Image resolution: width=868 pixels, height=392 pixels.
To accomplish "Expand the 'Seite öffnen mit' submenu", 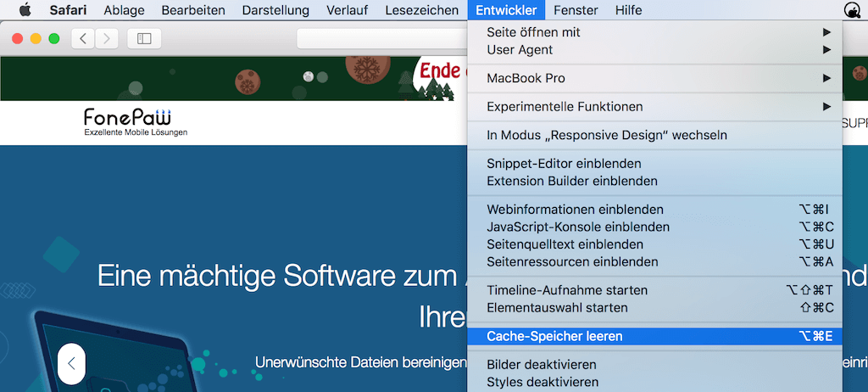I will 655,32.
